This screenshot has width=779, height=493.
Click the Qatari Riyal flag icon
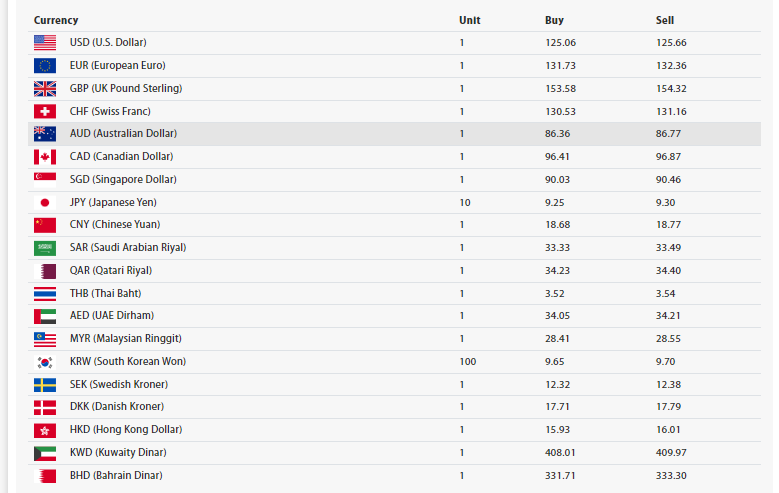point(45,271)
